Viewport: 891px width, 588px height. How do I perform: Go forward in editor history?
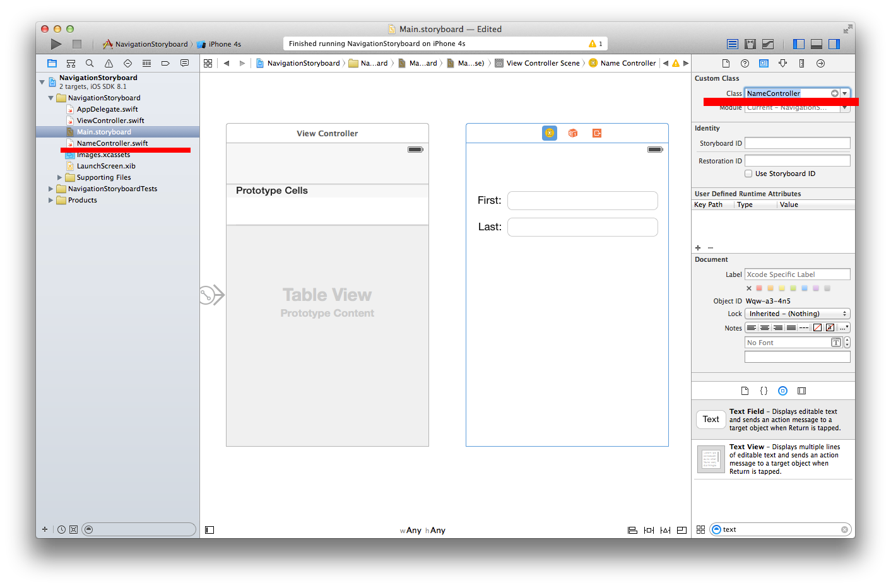242,63
